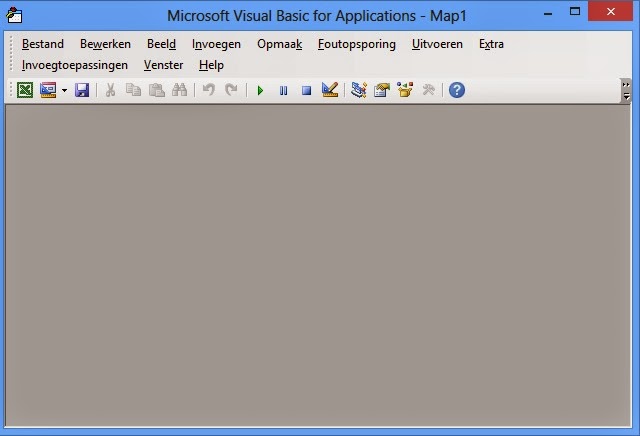Open the Object Browser icon
This screenshot has height=436, width=640.
[x=405, y=90]
